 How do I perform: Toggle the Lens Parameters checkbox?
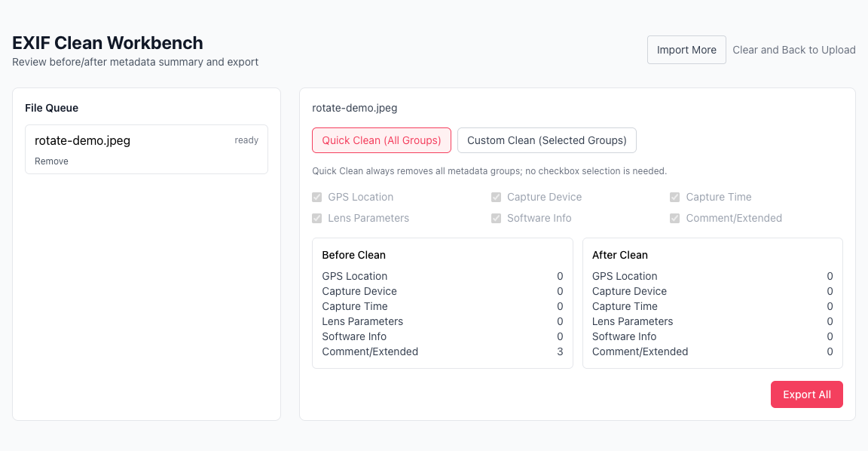point(317,219)
